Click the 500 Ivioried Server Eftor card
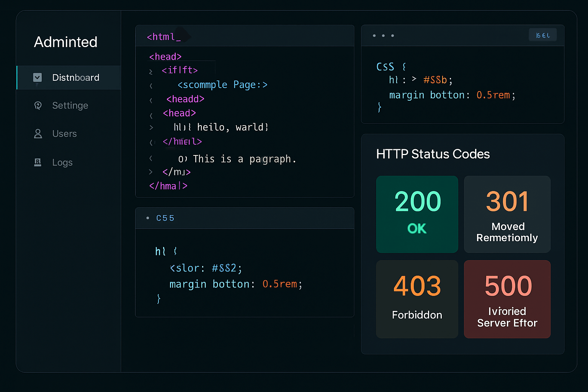This screenshot has width=588, height=392. (x=507, y=299)
